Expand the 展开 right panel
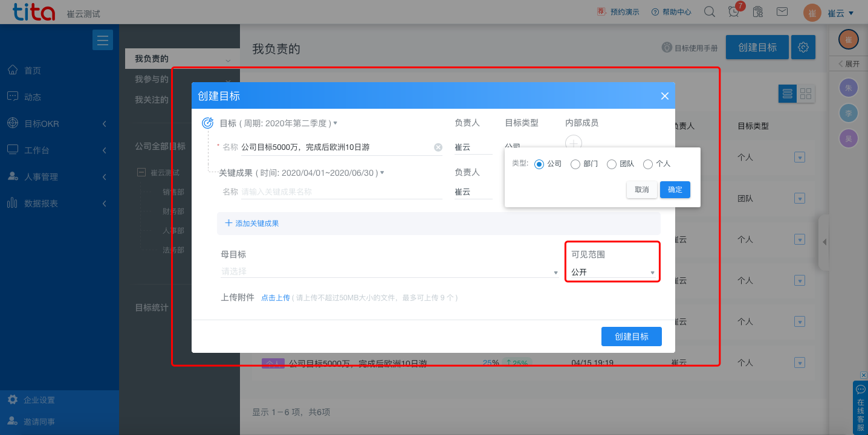The height and width of the screenshot is (435, 868). point(849,63)
